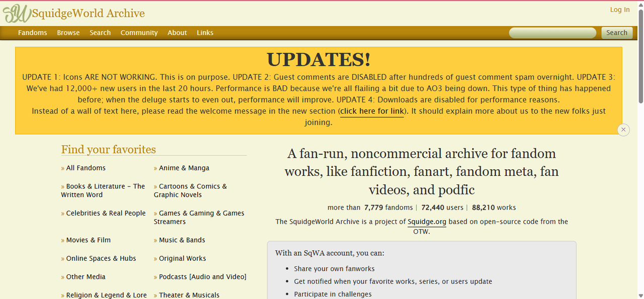Open the Music & Bands category
Screen dimensions: 644x299
[x=182, y=240]
